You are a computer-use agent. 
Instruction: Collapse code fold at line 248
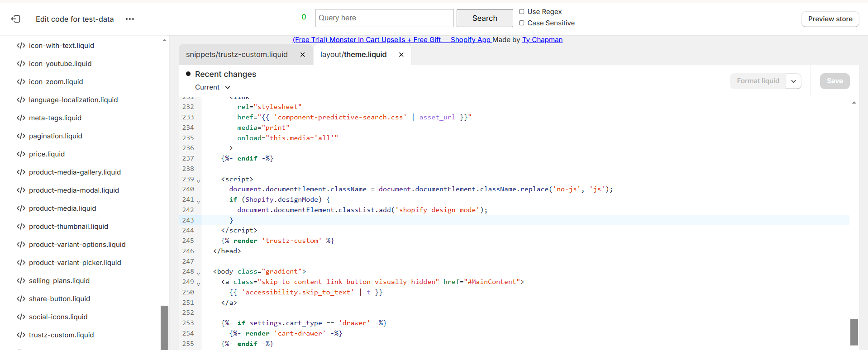tap(198, 274)
